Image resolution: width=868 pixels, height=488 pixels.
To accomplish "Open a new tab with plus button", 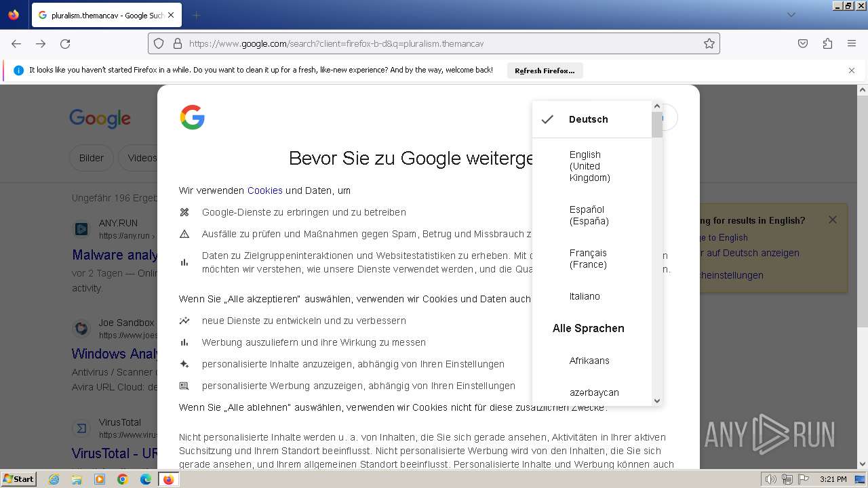I will (x=197, y=15).
